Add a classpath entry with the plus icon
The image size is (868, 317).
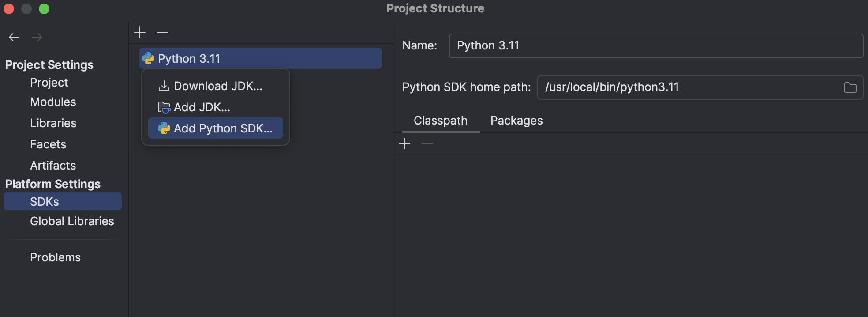click(404, 143)
